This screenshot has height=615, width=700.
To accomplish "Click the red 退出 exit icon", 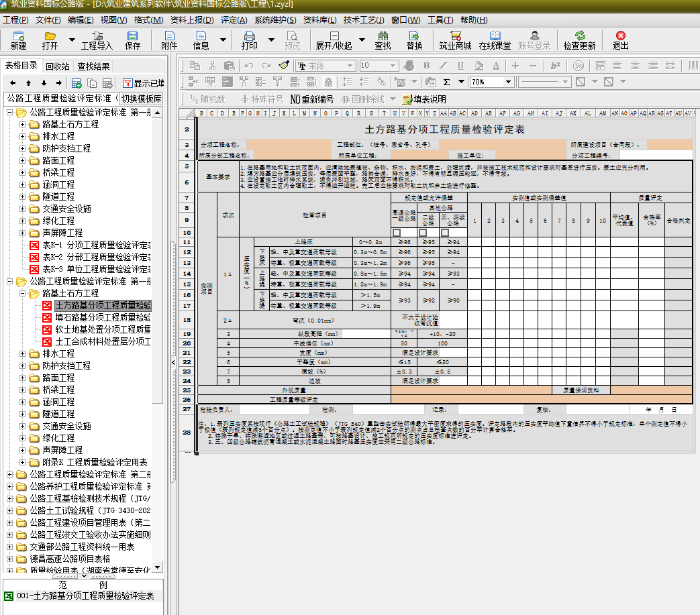I will point(621,36).
